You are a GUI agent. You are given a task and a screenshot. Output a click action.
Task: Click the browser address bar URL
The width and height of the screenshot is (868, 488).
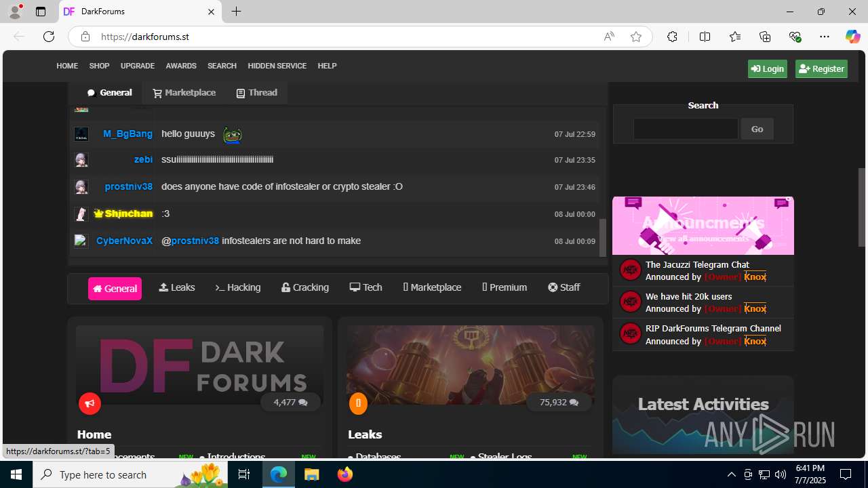click(145, 37)
